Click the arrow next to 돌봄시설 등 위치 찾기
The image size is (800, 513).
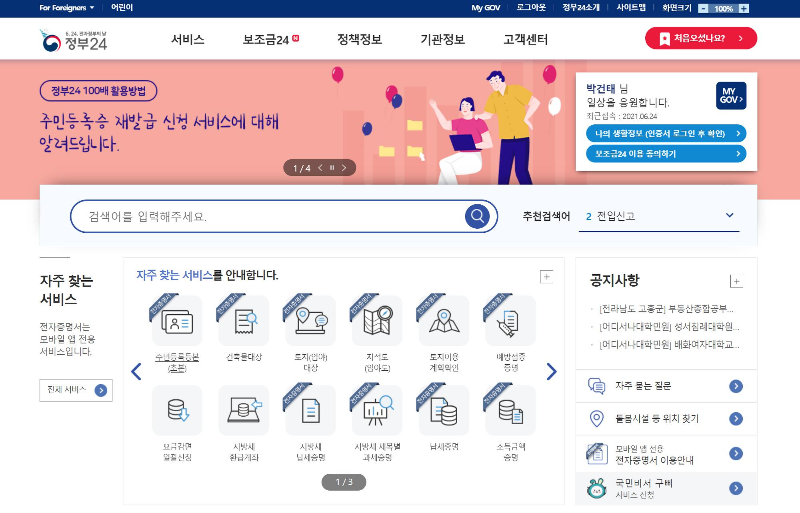click(736, 419)
